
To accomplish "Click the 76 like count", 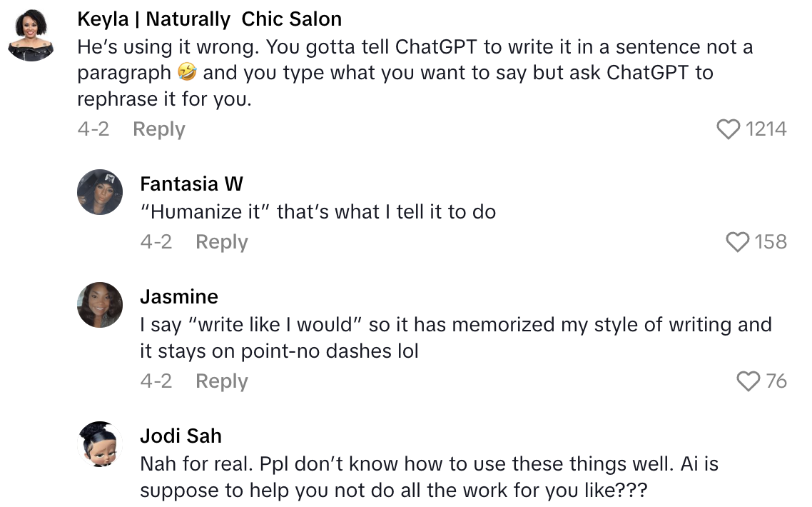I will click(x=776, y=381).
